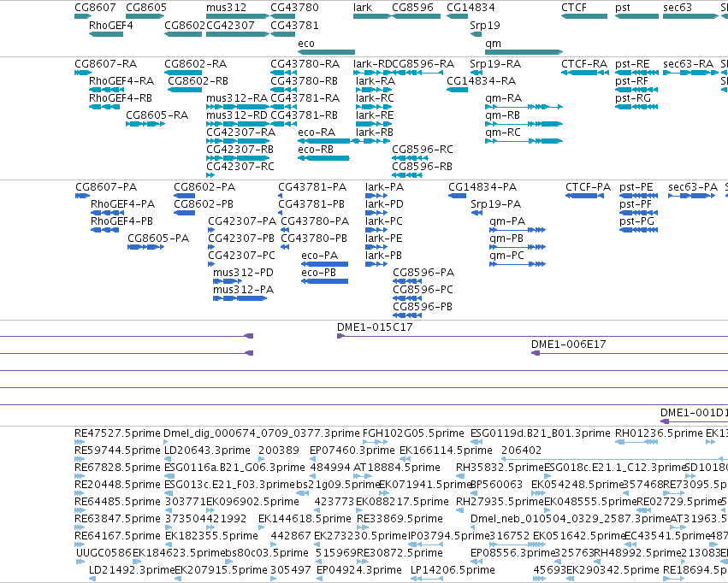Select the mus312 gene feature

click(x=238, y=16)
